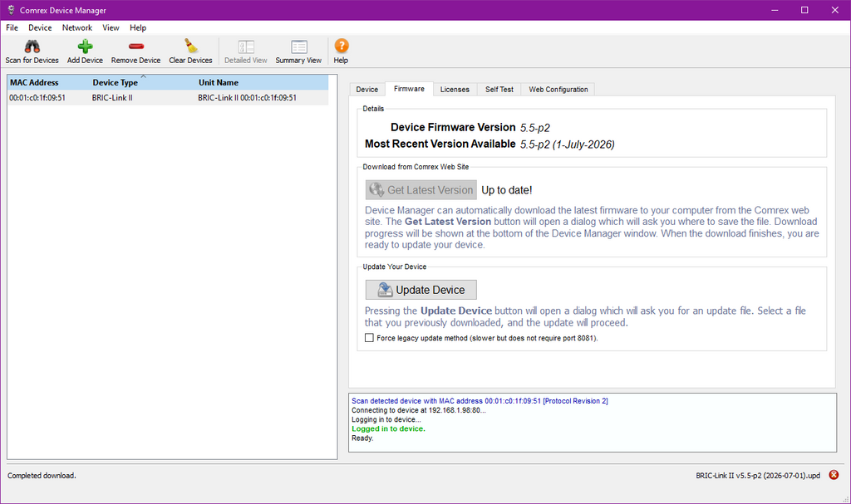Image resolution: width=851 pixels, height=504 pixels.
Task: Click the green 'Logged in to device.' log line
Action: [389, 428]
